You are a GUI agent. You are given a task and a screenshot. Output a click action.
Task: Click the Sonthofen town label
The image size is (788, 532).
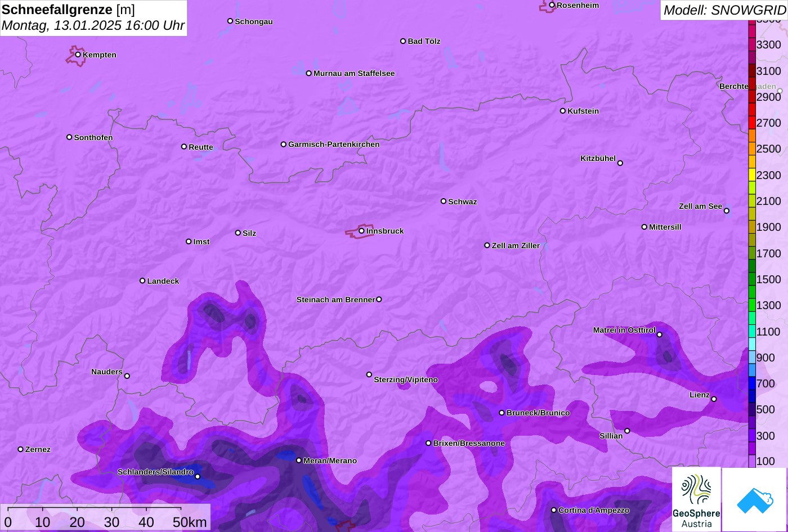point(93,137)
